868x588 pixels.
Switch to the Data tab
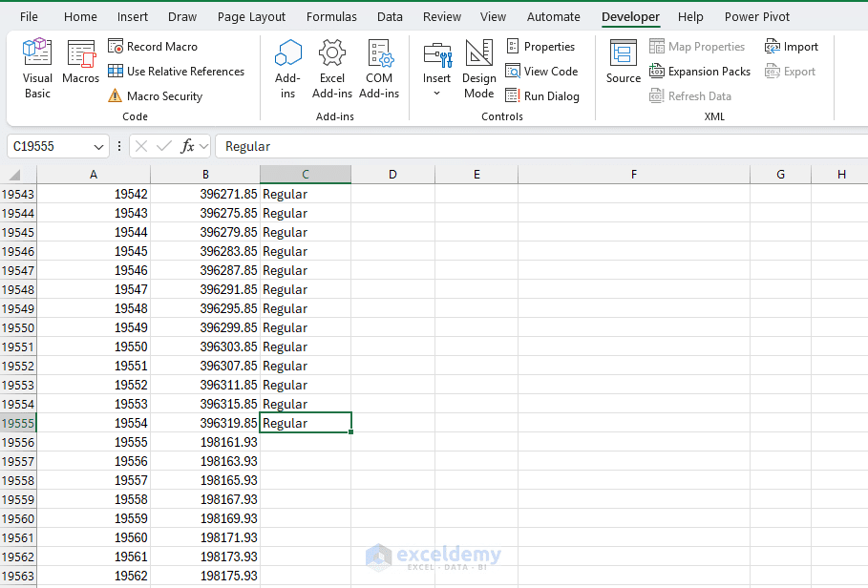[x=390, y=16]
